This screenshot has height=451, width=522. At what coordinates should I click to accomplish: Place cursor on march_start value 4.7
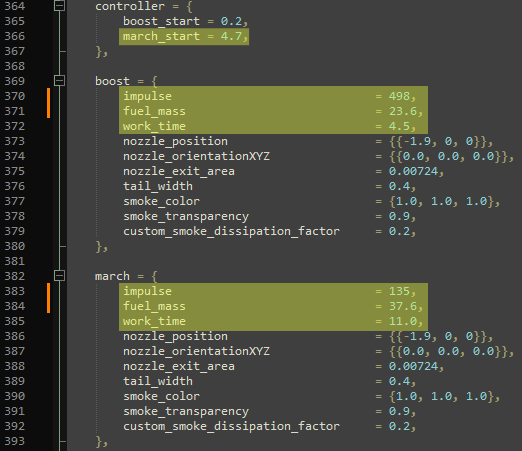231,36
